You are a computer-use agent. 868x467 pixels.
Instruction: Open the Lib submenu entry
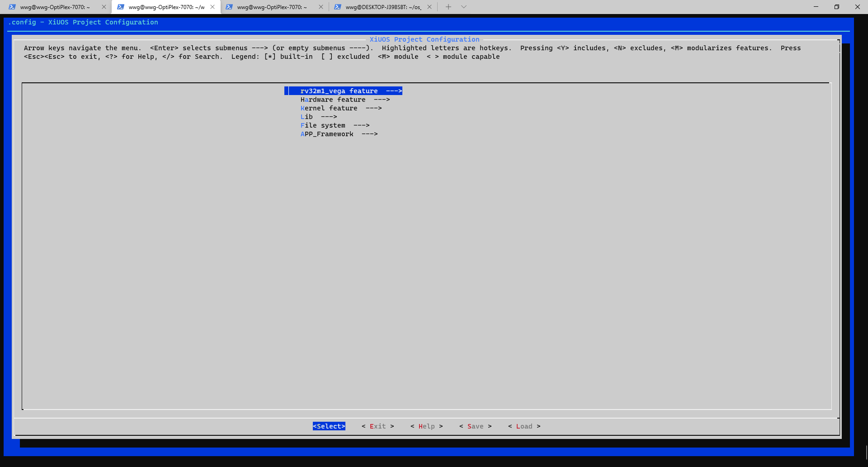[x=319, y=117]
